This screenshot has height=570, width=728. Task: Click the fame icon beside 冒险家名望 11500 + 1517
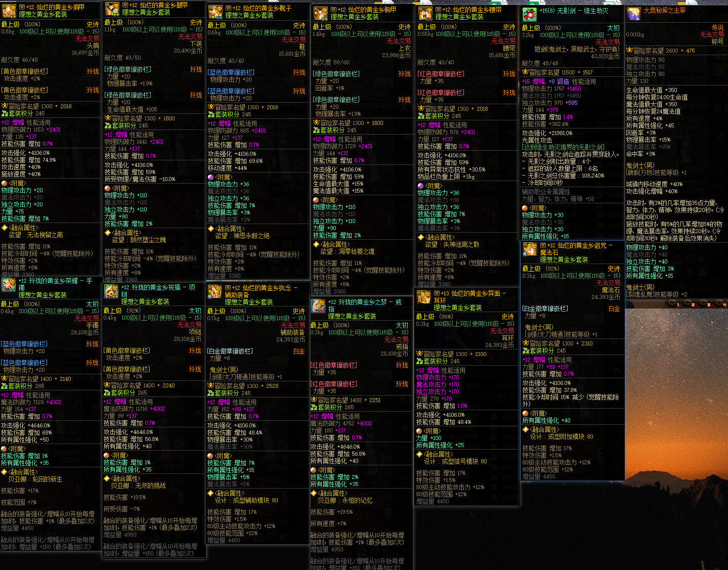[x=525, y=72]
